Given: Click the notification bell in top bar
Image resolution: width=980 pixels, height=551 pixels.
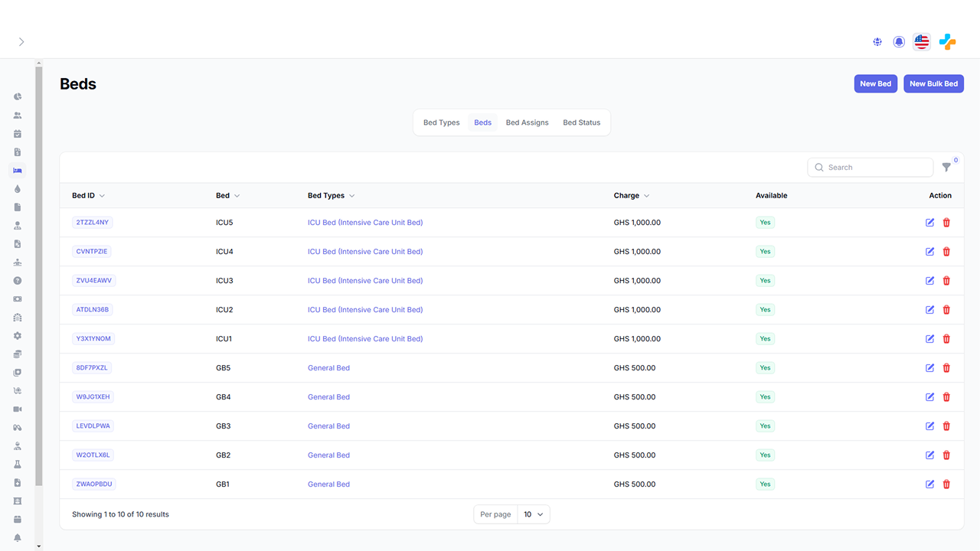Looking at the screenshot, I should (x=899, y=42).
